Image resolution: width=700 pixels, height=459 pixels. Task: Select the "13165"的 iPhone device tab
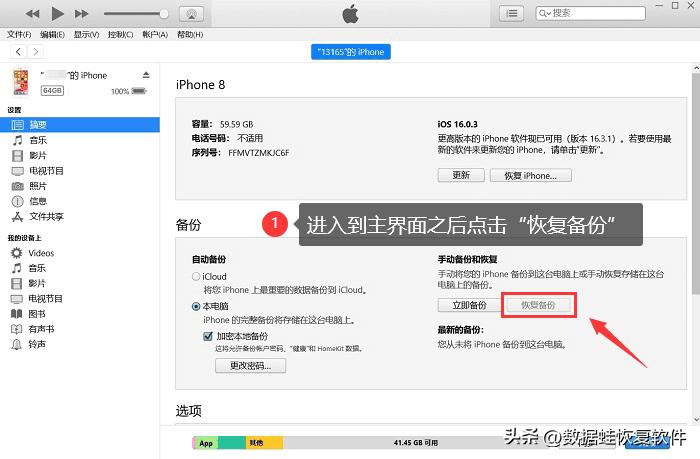[x=350, y=52]
